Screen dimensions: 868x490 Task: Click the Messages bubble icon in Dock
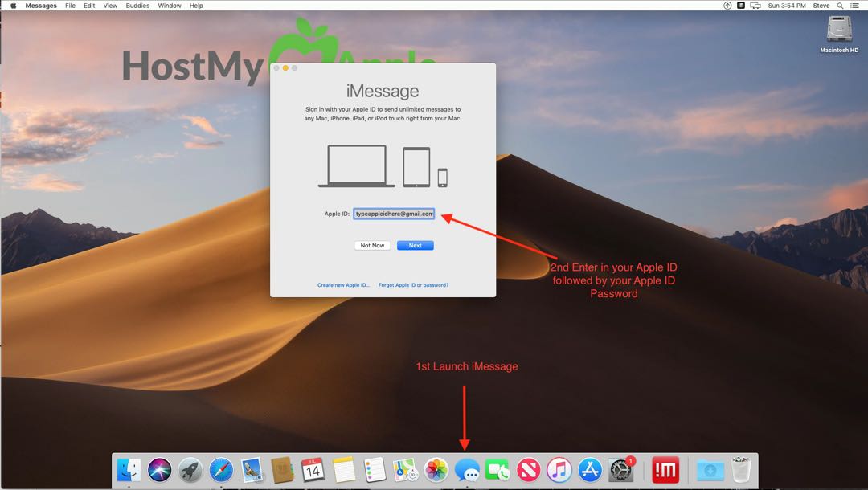(x=467, y=471)
